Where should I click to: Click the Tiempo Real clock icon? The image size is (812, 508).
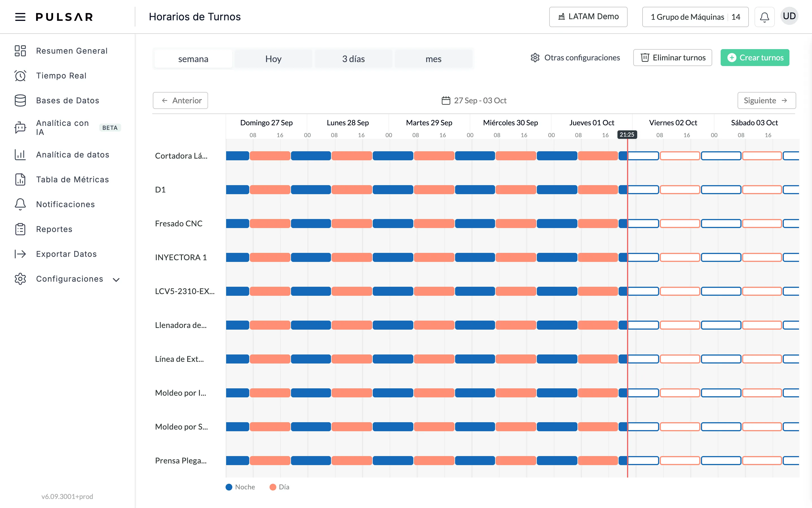(20, 76)
